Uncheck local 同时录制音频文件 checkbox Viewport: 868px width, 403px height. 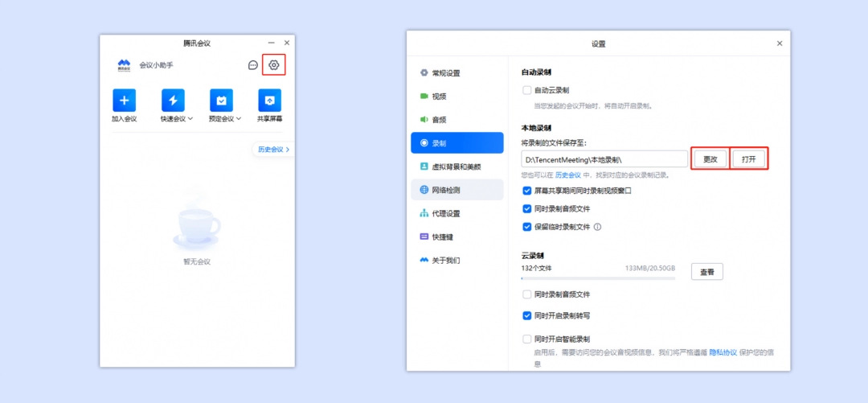coord(527,209)
